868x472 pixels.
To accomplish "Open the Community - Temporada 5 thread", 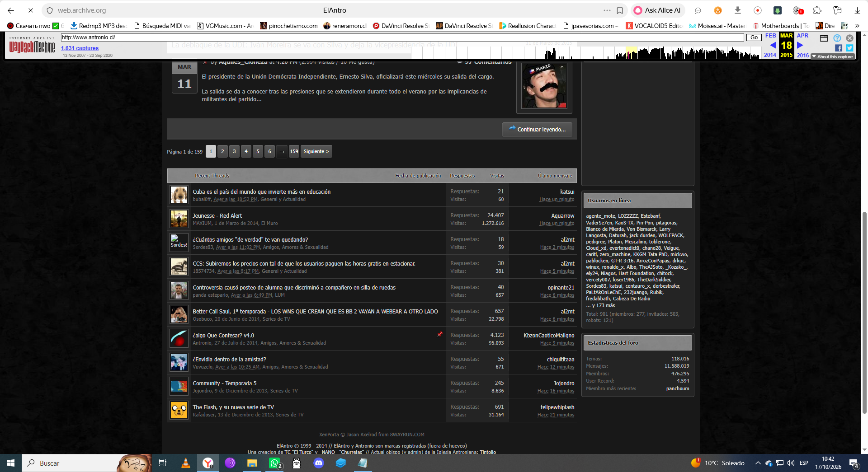I will coord(224,383).
